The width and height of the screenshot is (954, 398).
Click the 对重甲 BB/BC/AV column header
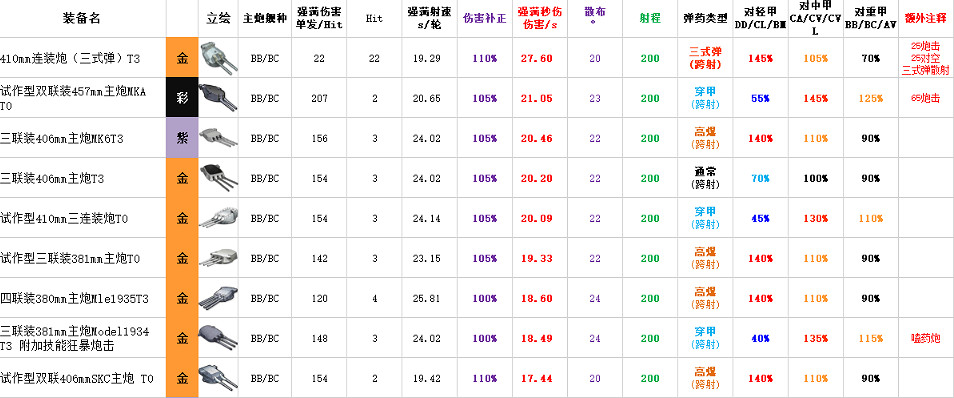[871, 18]
